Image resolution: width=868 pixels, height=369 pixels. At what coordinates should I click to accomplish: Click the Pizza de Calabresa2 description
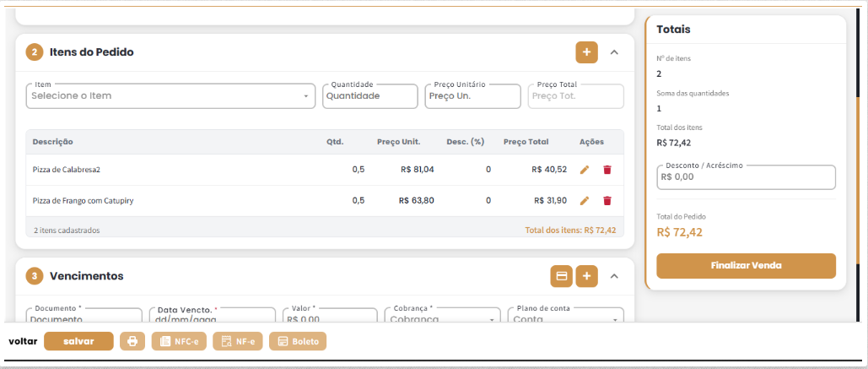(x=67, y=170)
